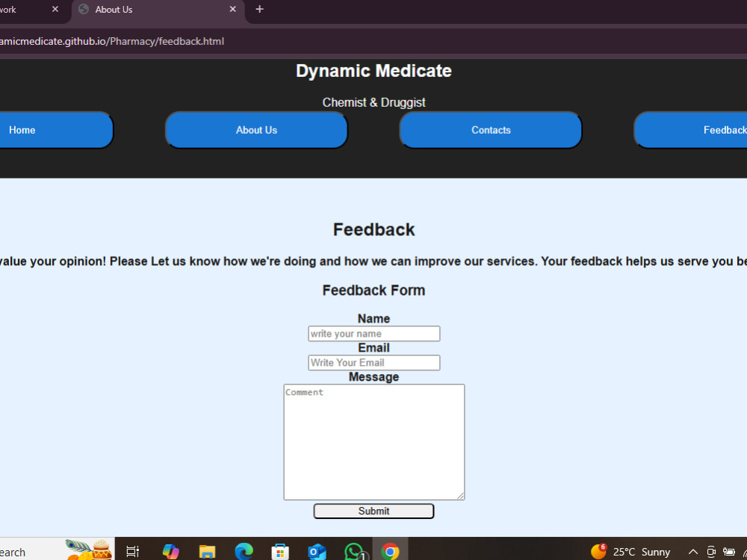Submit the feedback form

coord(373,511)
